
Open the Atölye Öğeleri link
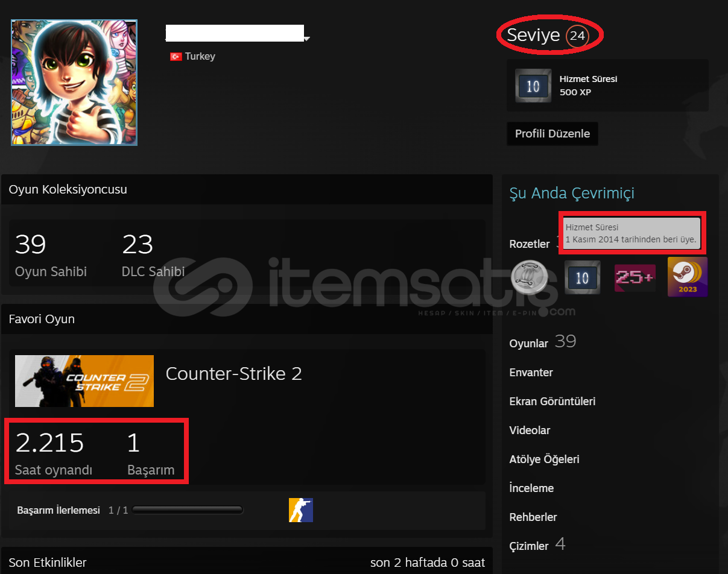click(545, 459)
